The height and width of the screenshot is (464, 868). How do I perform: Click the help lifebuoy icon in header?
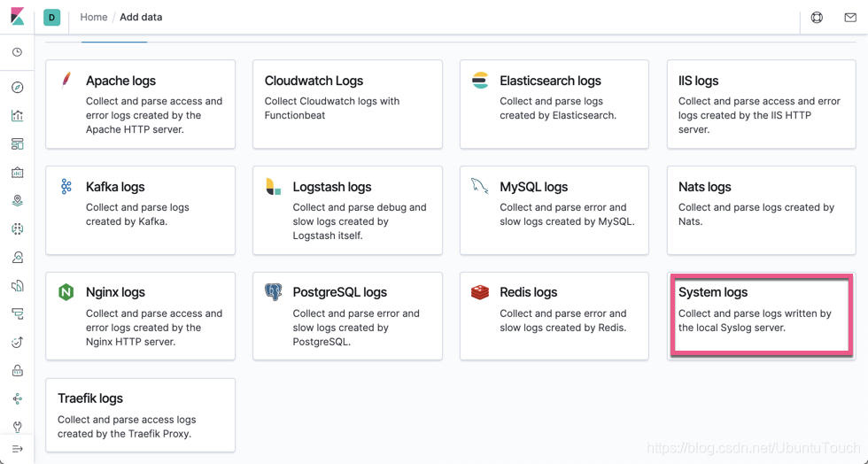click(817, 17)
